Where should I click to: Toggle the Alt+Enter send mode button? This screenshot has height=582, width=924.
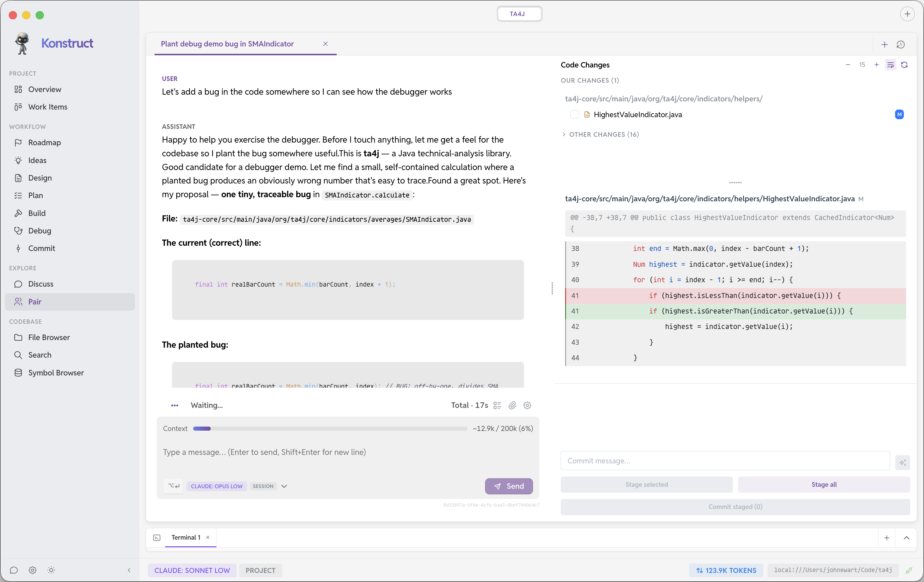(174, 486)
